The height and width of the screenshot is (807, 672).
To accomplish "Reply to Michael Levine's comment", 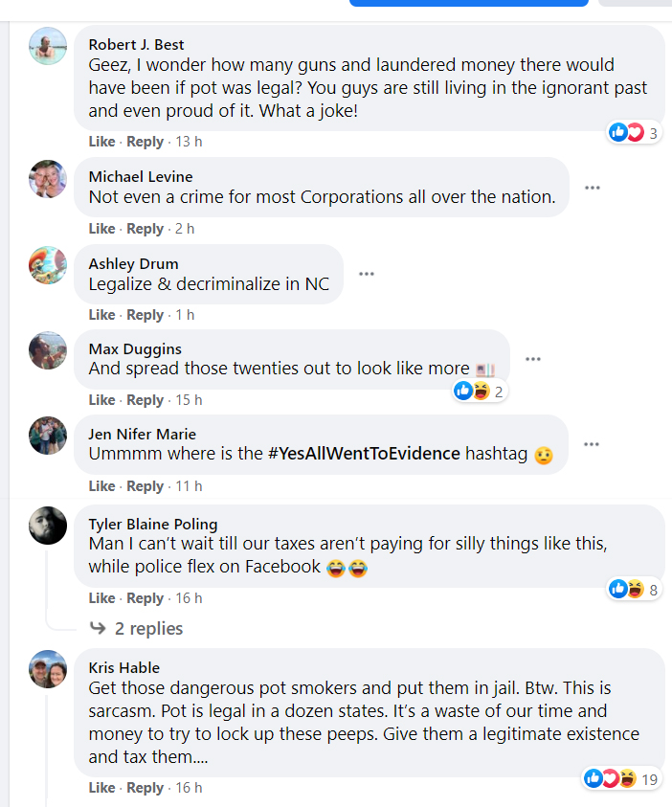I will click(146, 229).
